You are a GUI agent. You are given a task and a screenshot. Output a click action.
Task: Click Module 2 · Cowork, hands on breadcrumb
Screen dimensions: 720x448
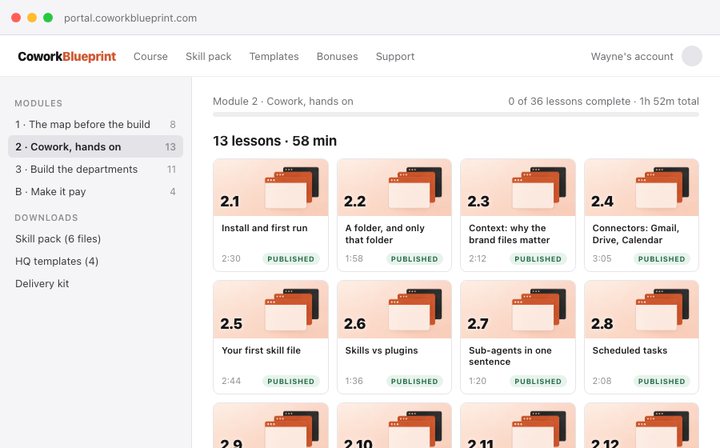pos(283,101)
